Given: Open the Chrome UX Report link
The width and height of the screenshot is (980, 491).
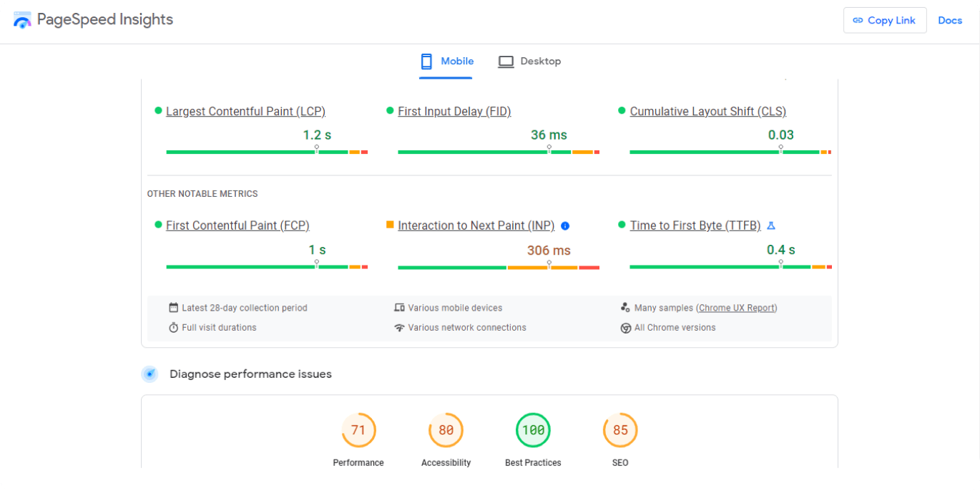Looking at the screenshot, I should [x=737, y=308].
